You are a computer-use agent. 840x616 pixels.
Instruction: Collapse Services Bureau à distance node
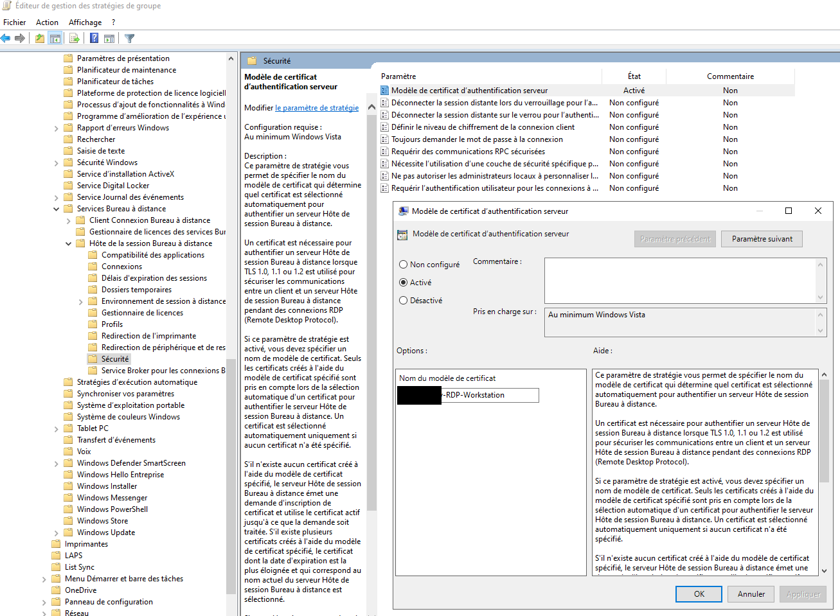pos(57,209)
